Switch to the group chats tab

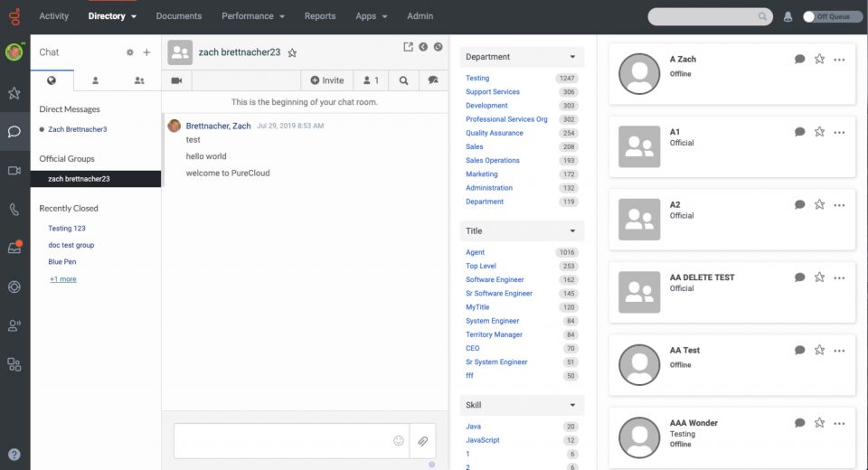point(139,80)
